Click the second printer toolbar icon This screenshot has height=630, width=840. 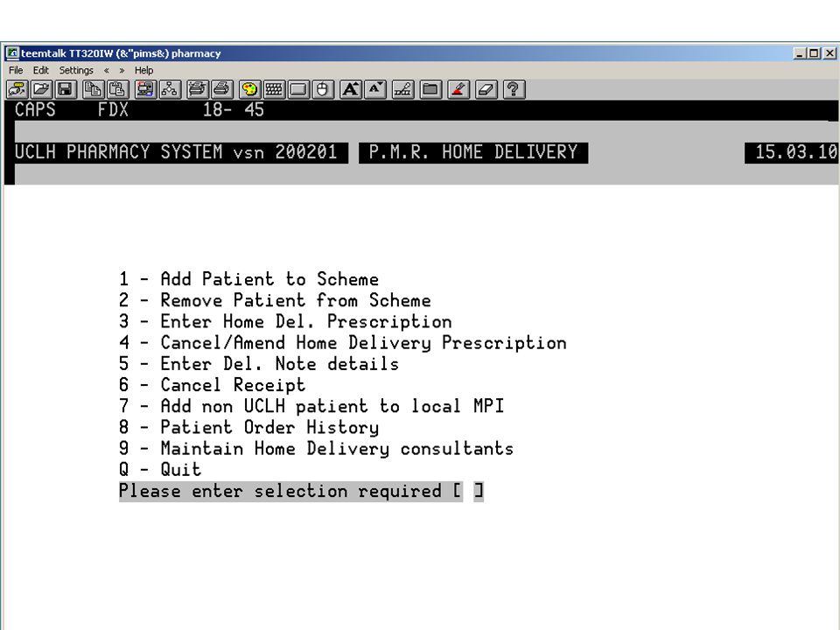221,89
